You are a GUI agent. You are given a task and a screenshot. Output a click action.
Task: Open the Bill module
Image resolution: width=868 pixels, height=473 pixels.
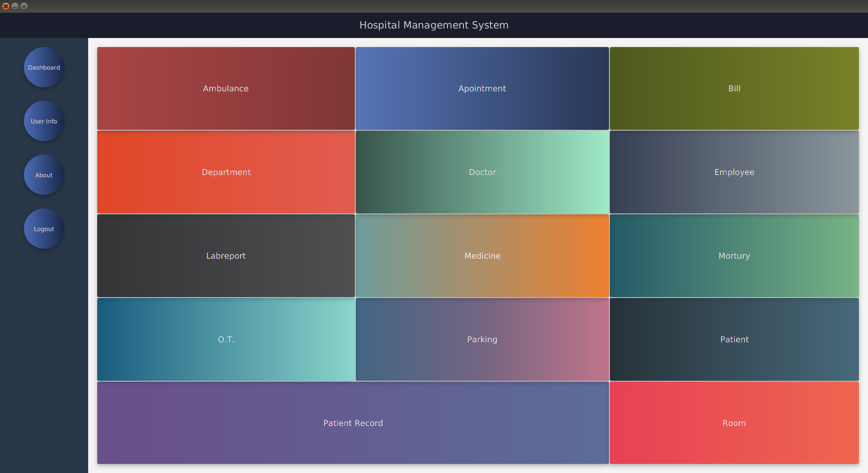coord(734,88)
